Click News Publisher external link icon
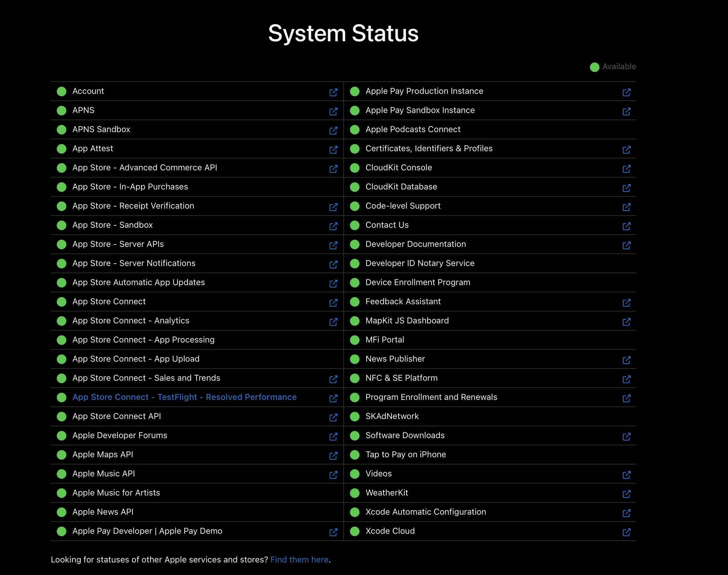 [626, 360]
